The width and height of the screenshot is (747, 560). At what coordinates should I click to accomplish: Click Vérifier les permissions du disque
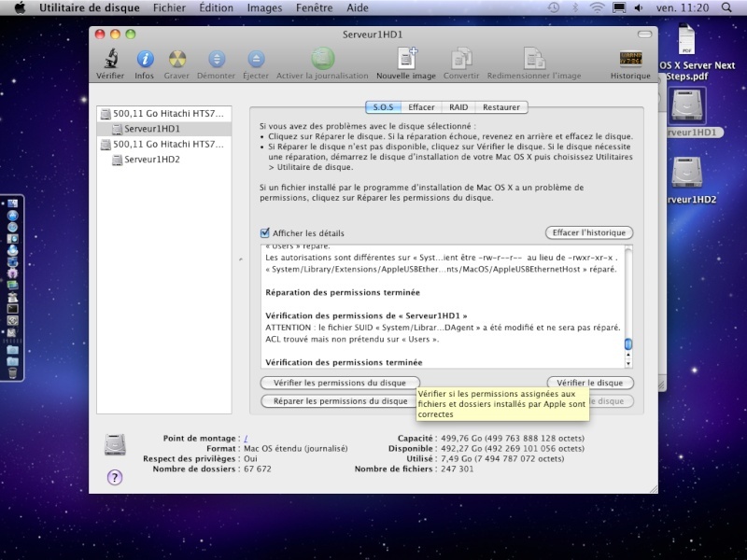pyautogui.click(x=340, y=383)
